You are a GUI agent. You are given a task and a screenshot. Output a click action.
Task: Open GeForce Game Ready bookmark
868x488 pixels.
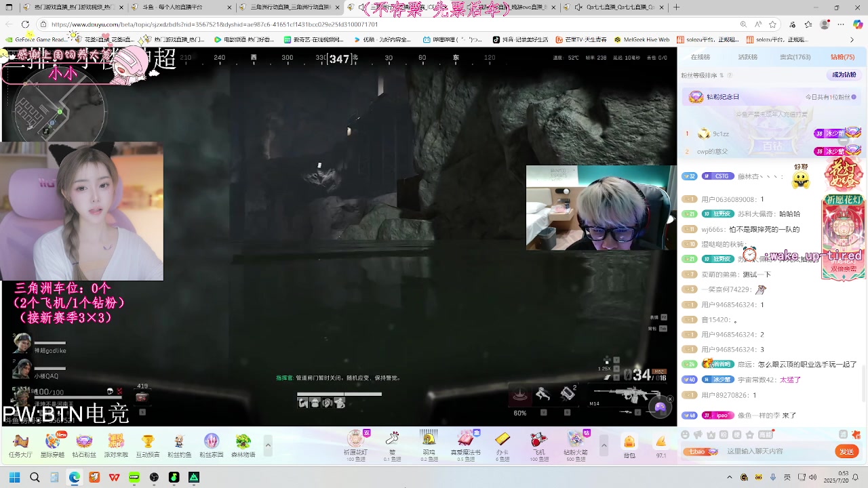(x=37, y=40)
